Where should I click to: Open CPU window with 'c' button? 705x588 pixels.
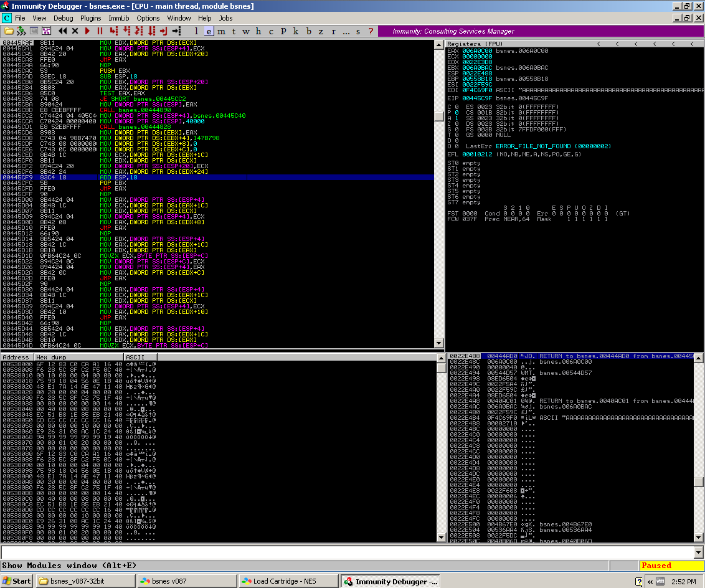[x=271, y=31]
